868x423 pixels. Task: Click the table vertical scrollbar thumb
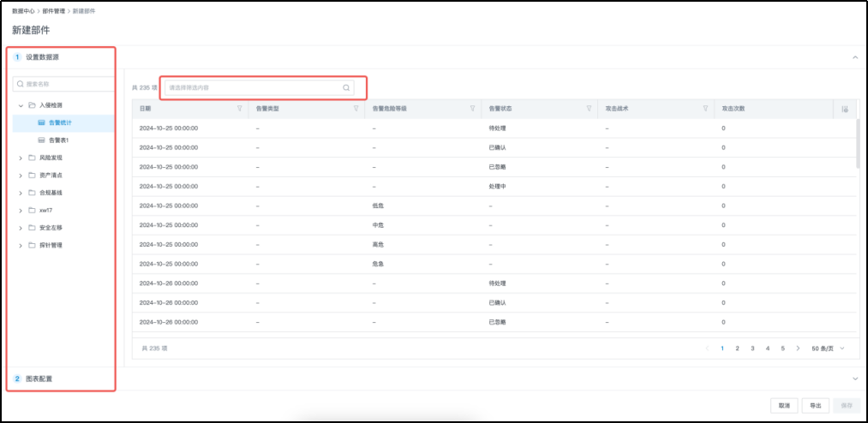(858, 142)
